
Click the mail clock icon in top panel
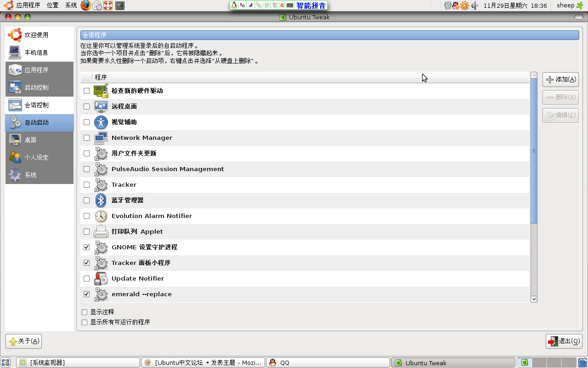97,6
